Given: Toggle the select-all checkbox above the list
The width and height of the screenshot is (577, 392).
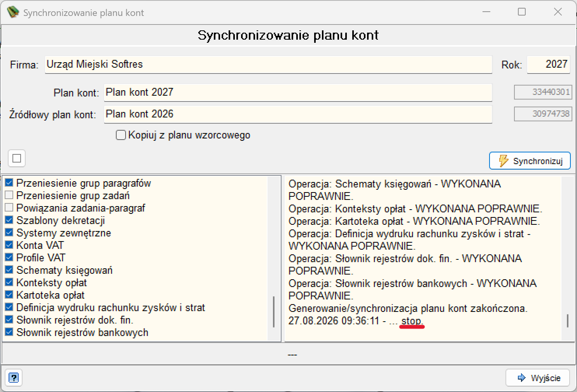Looking at the screenshot, I should [x=17, y=158].
